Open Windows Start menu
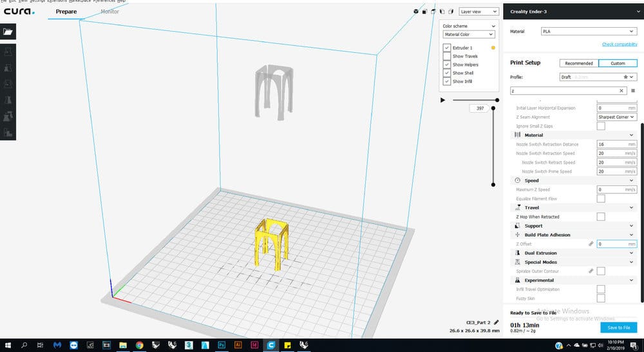 [x=7, y=345]
